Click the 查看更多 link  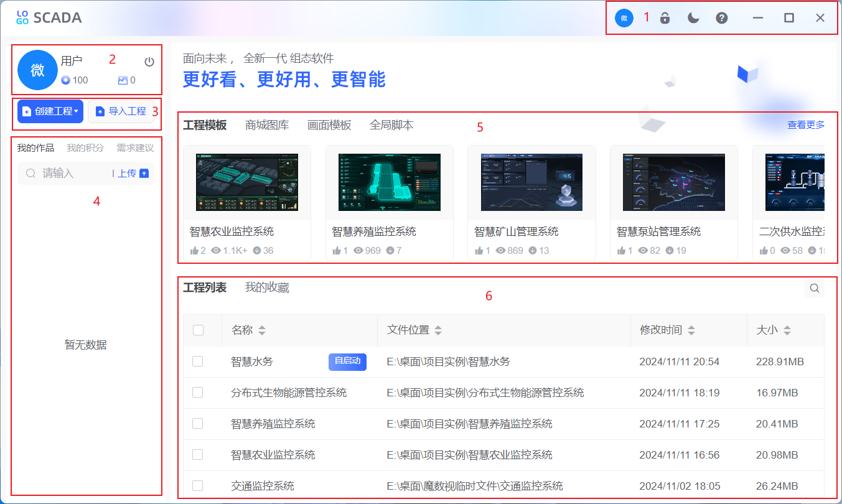point(806,125)
